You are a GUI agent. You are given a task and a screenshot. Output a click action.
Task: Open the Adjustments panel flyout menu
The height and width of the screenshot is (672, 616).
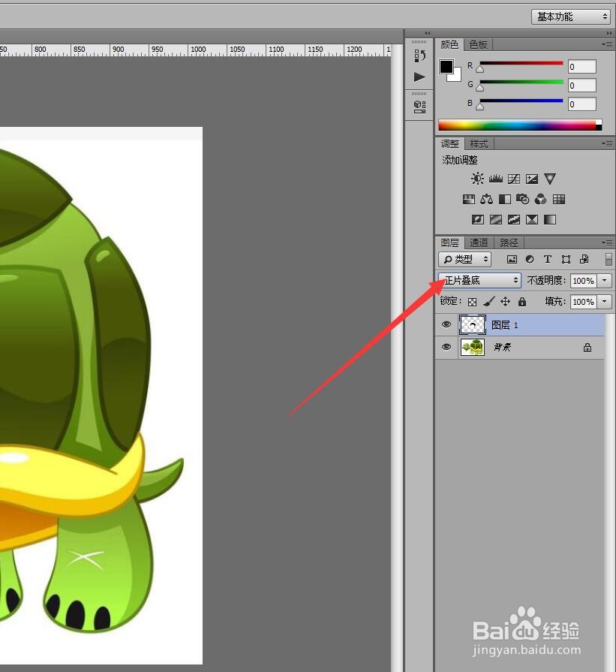tap(607, 143)
